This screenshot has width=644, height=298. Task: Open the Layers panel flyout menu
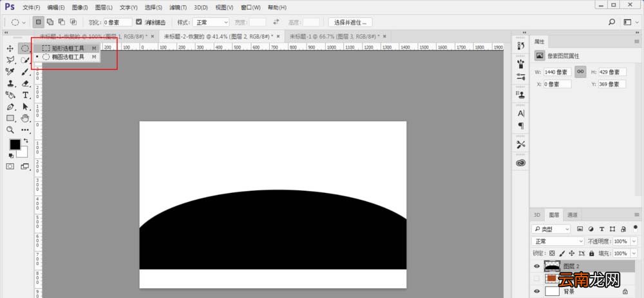pos(637,214)
